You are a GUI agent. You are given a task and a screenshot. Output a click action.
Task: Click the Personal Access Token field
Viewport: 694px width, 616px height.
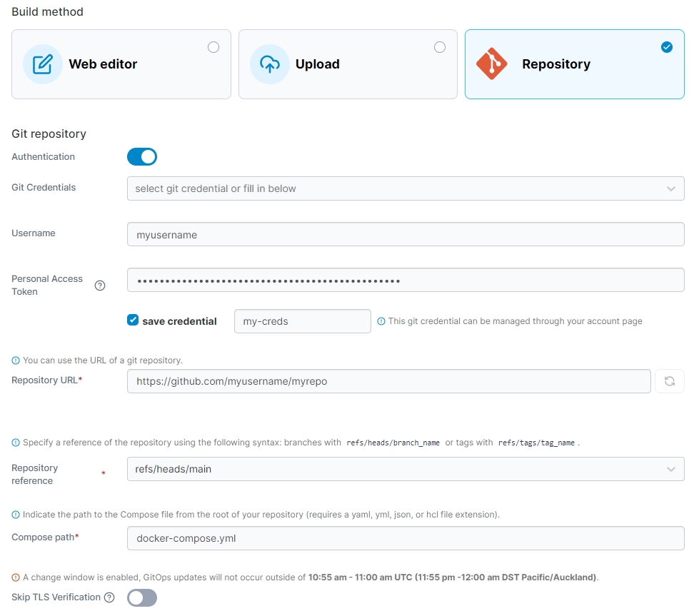(x=405, y=280)
